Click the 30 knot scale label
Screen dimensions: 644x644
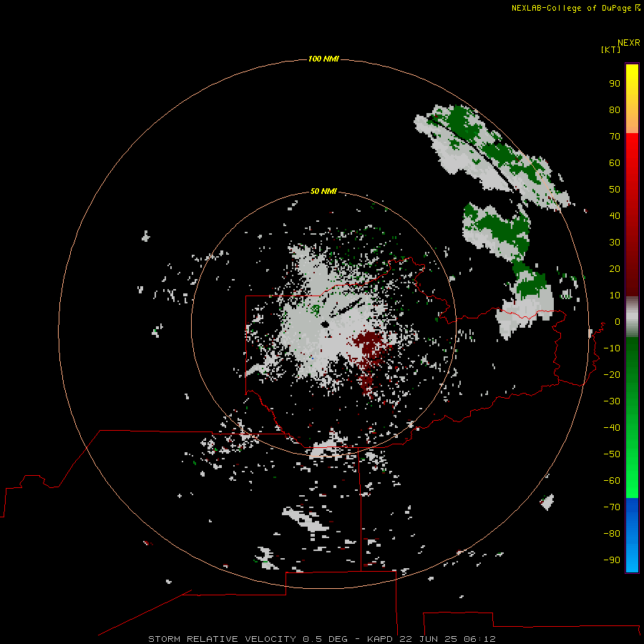click(615, 243)
